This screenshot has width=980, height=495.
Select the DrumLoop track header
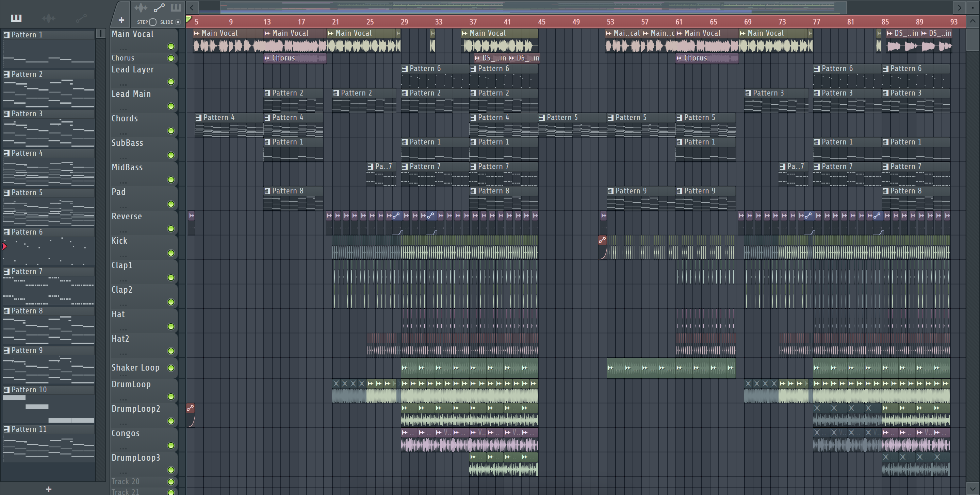(x=144, y=391)
